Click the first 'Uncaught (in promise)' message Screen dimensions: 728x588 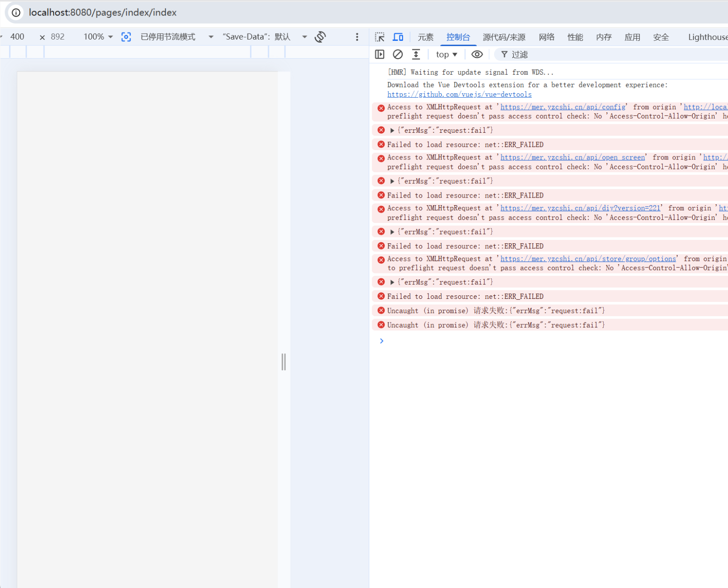click(x=496, y=310)
